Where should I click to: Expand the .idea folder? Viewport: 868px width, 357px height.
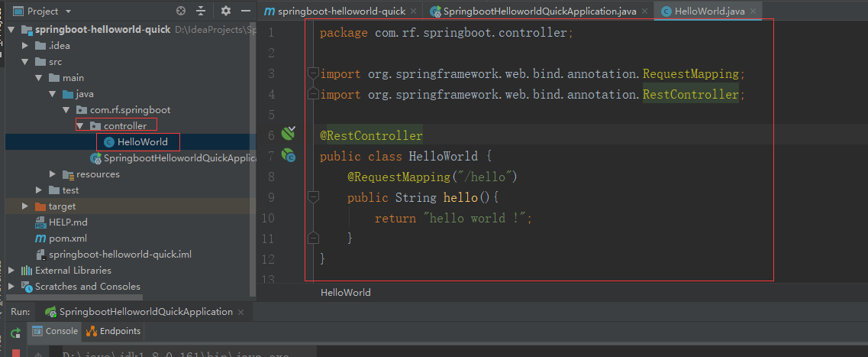click(25, 45)
